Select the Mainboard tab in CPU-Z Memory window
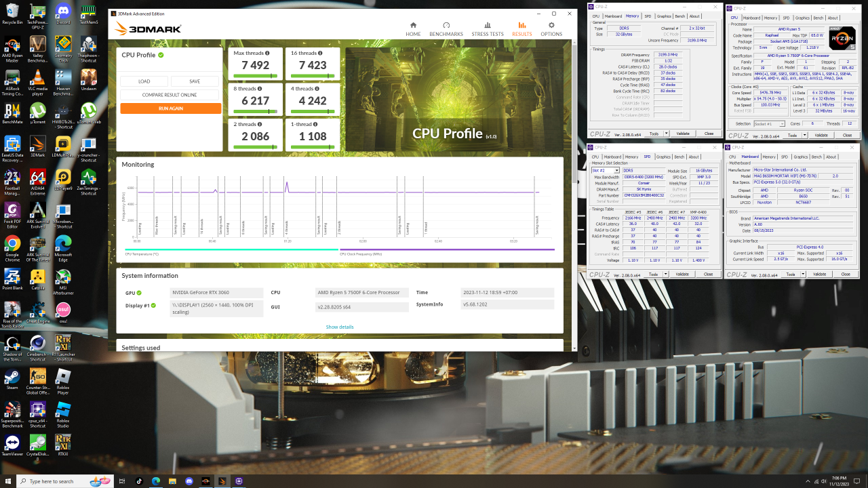Viewport: 868px width, 488px height. coord(613,16)
